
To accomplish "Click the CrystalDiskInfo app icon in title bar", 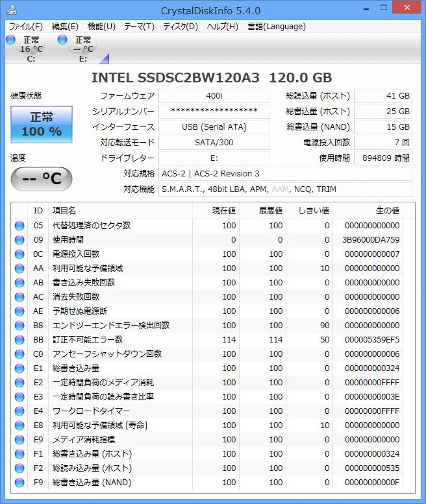I will point(12,10).
